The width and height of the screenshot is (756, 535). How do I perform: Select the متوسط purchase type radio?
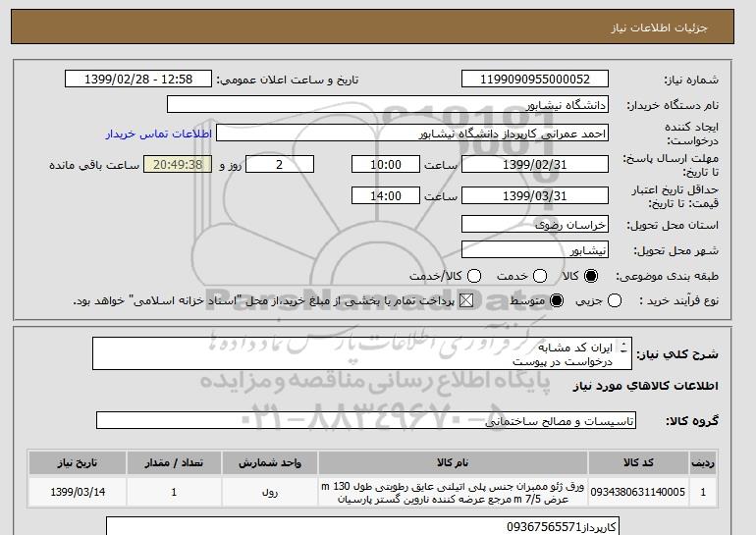tap(557, 300)
